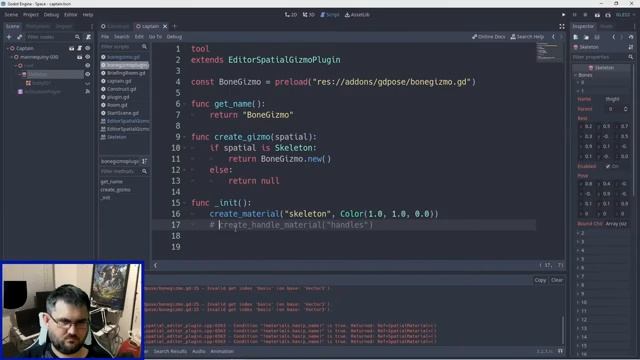Viewport: 640px width, 360px height.
Task: Jump to get_name method
Action: click(111, 182)
